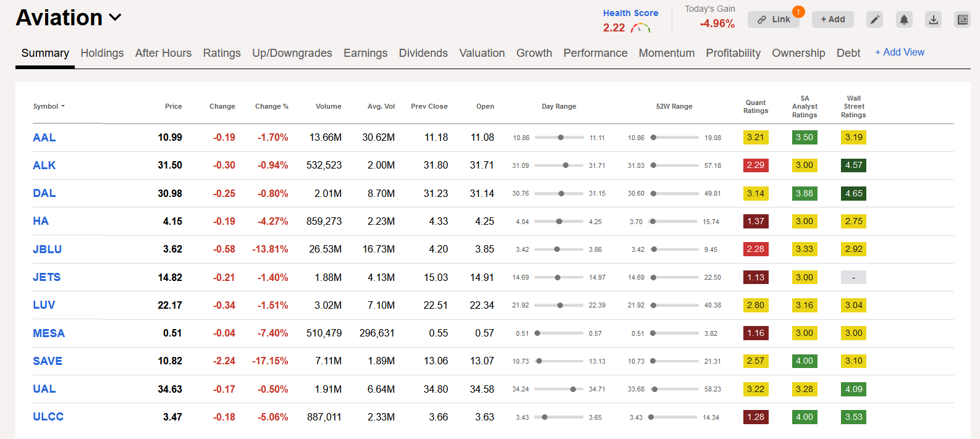Viewport: 980px width, 439px height.
Task: Add a new view with + Add View
Action: (x=900, y=52)
